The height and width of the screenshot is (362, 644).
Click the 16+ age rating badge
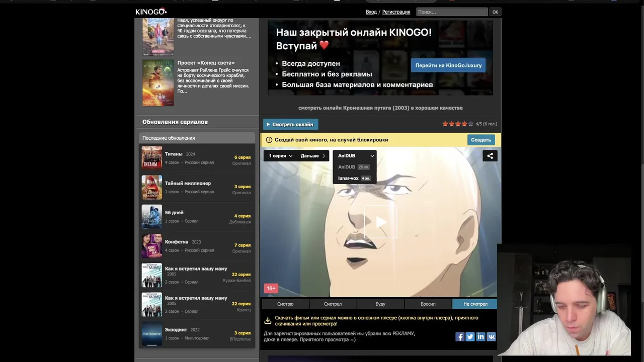click(x=271, y=289)
